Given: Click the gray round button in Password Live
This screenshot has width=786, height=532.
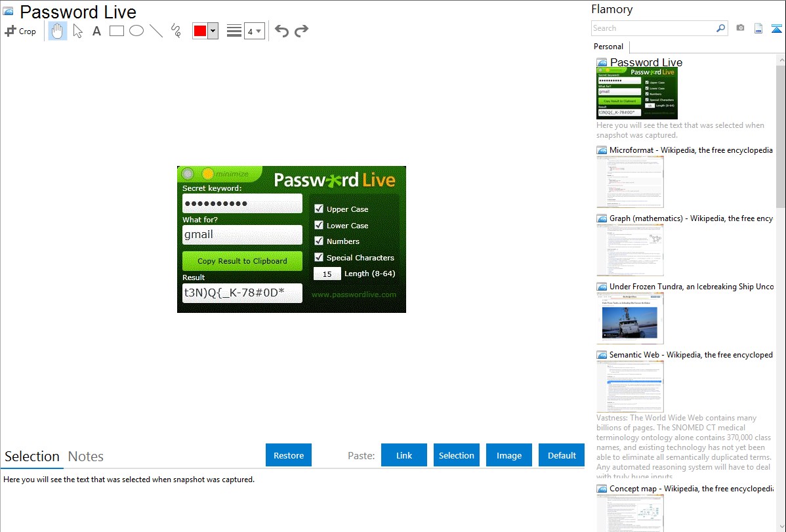Looking at the screenshot, I should pos(188,173).
